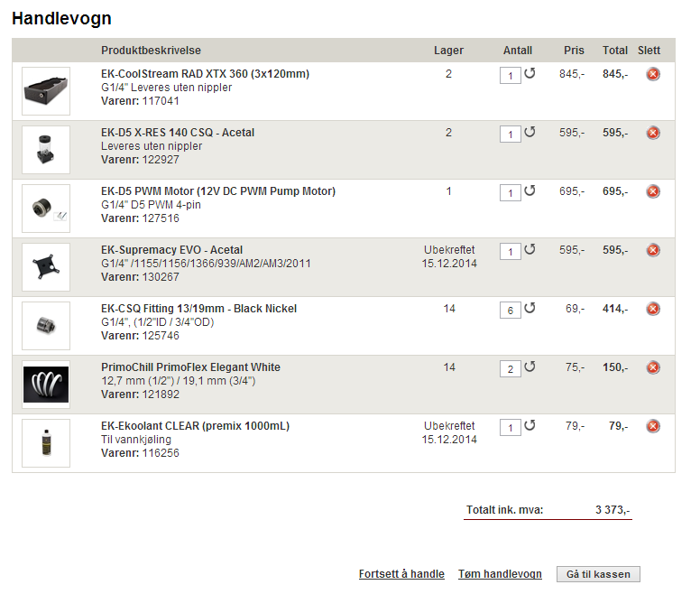700x594 pixels.
Task: Focus quantity field of EK-D5 PWM Motor
Action: [x=511, y=193]
